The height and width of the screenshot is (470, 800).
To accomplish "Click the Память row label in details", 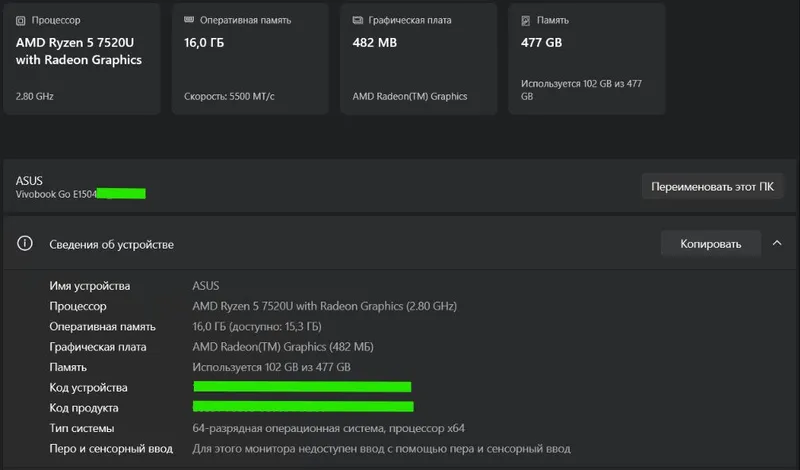I will (x=68, y=367).
